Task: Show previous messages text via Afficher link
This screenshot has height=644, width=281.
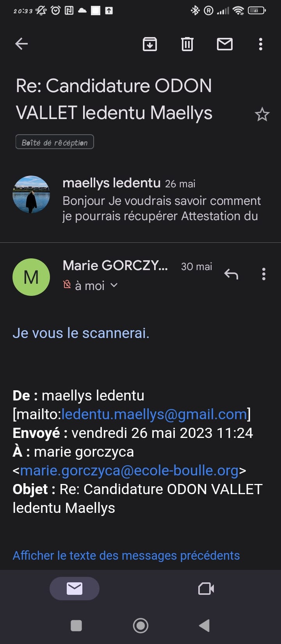Action: 126,555
